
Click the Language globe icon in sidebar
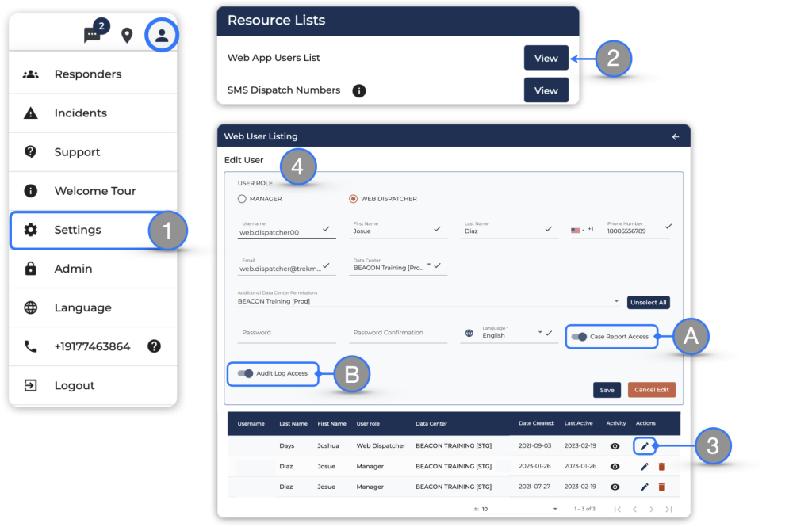point(31,307)
